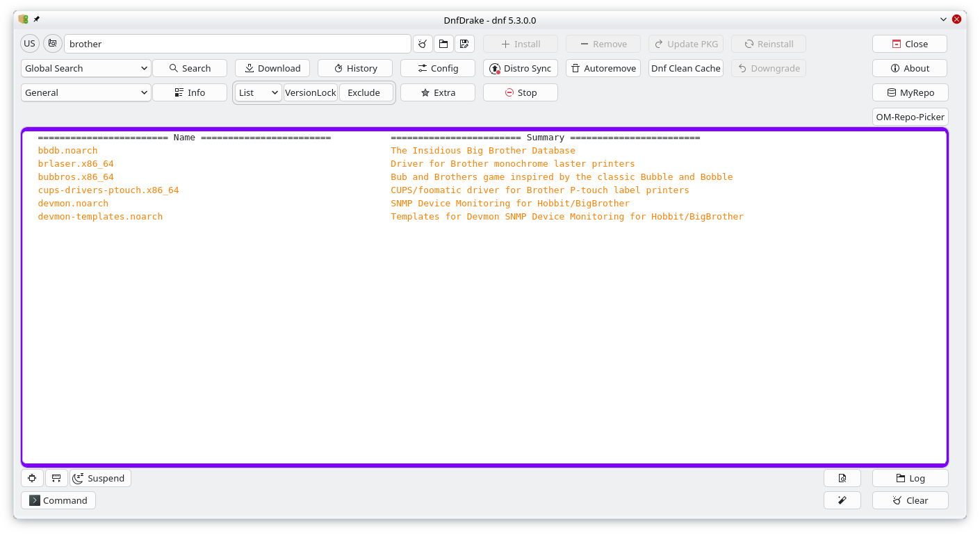The height and width of the screenshot is (535, 980).
Task: Click the resize-width icon left of Suspend
Action: [56, 478]
